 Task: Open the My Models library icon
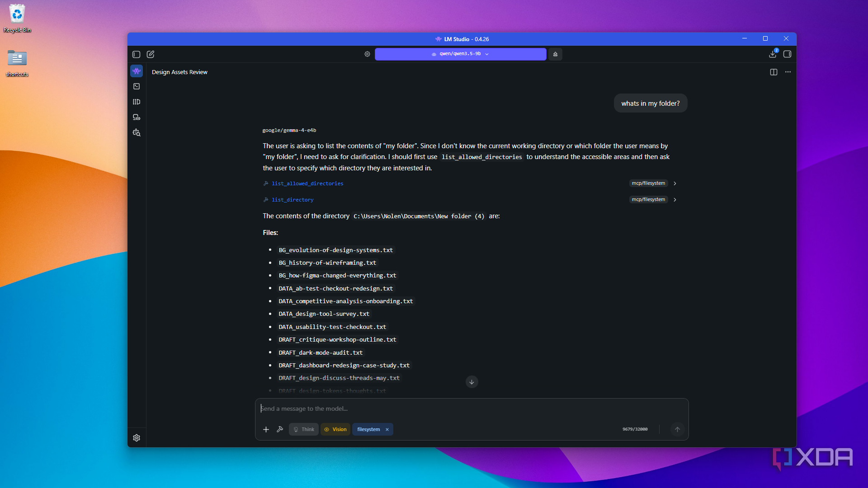[x=137, y=102]
